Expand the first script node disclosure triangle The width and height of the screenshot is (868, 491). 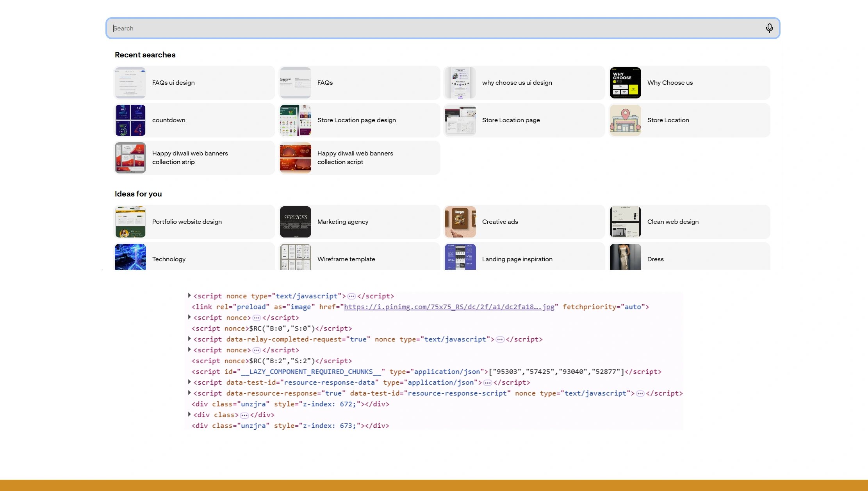coord(189,296)
